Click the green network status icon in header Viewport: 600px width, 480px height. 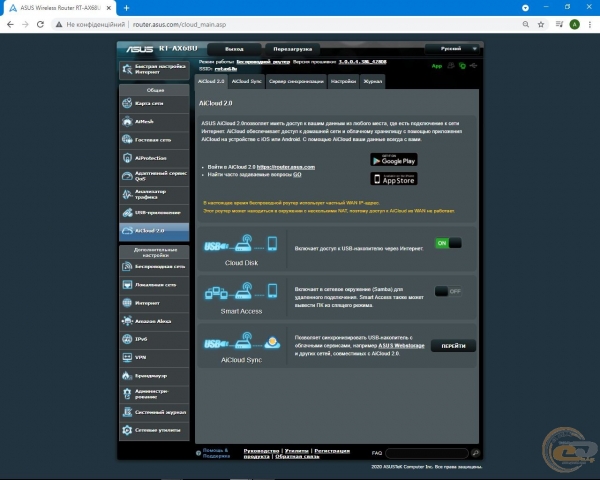(x=462, y=66)
